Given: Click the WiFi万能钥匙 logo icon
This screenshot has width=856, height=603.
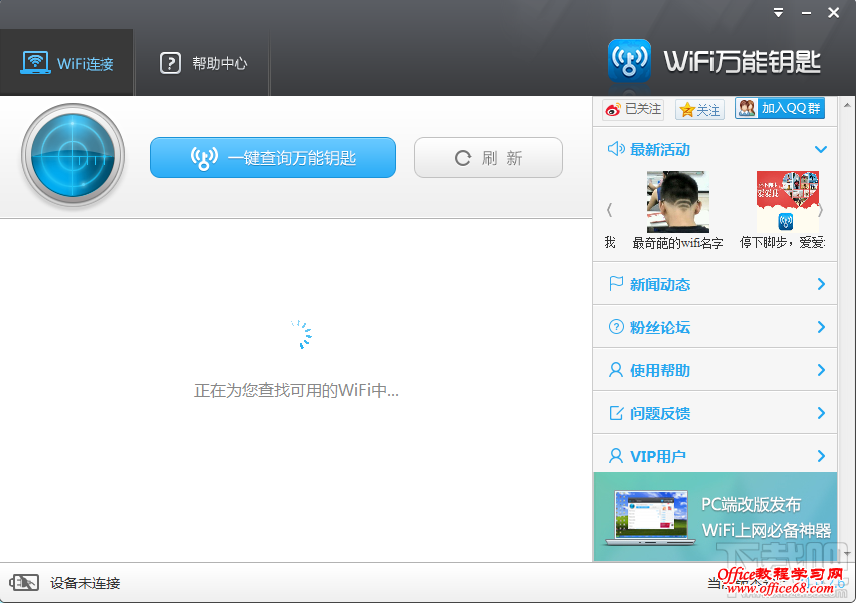Looking at the screenshot, I should tap(629, 60).
